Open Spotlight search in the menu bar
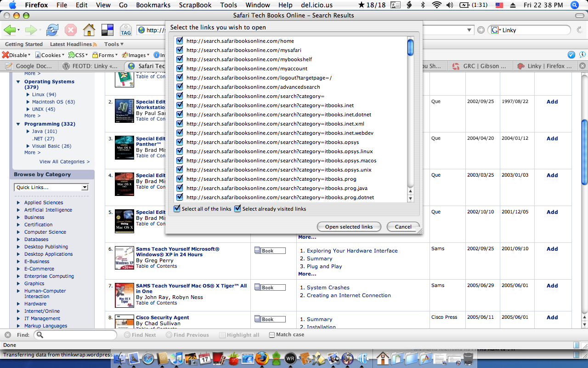Screen dimensions: 588x368 574,5
